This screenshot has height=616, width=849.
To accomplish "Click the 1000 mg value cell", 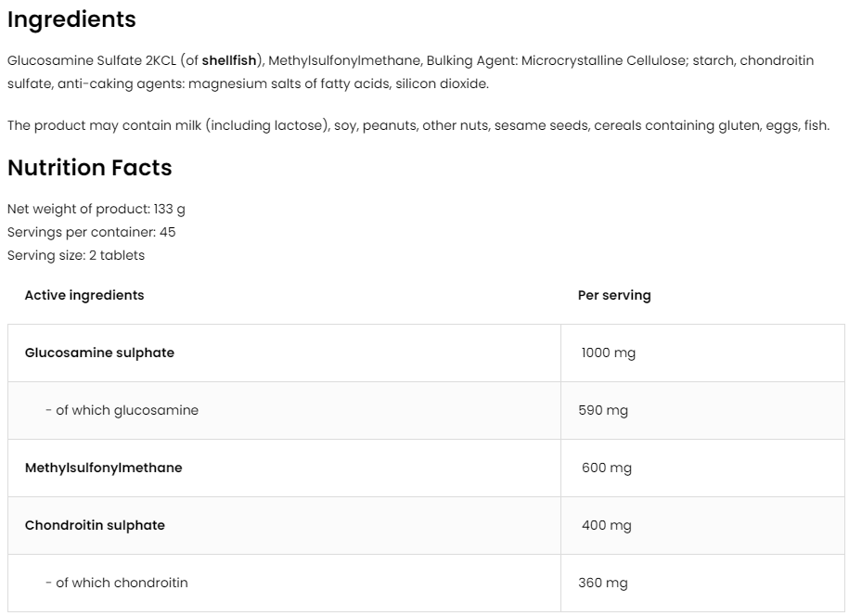I will coord(609,353).
